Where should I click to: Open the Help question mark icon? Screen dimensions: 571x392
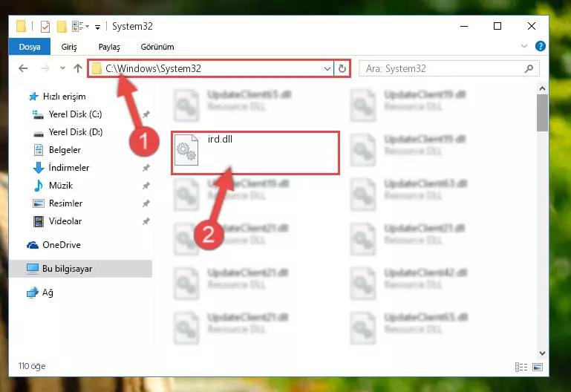540,46
